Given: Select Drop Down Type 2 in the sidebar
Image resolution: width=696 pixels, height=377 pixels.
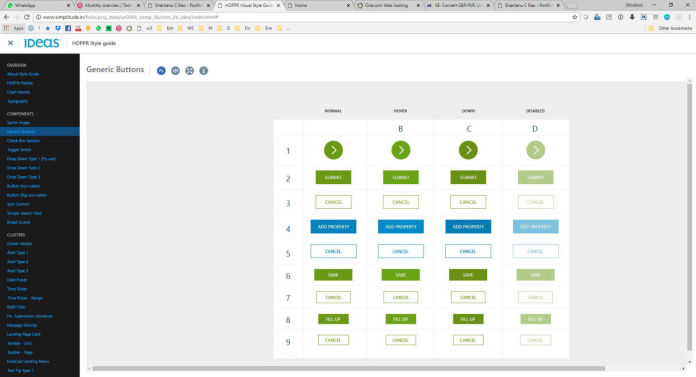Looking at the screenshot, I should tap(23, 168).
